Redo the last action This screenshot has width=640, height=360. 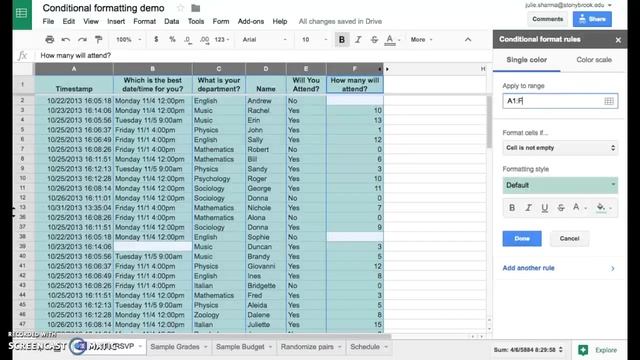click(82, 40)
